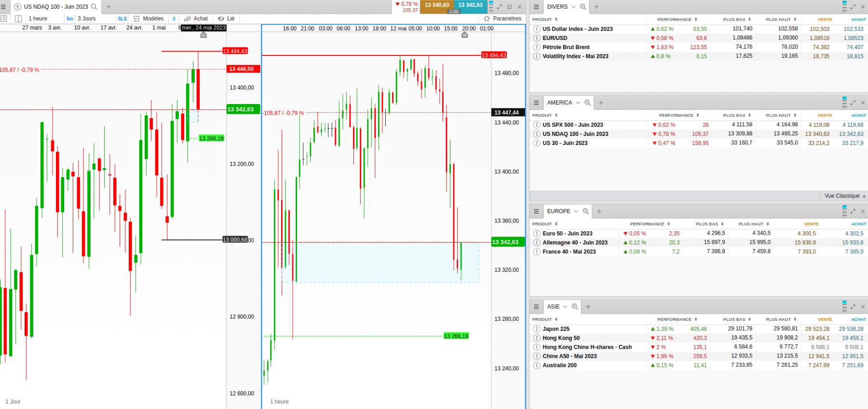Click hourly chart time axis slider handle
Image resolution: width=868 pixels, height=409 pixels.
[x=465, y=35]
